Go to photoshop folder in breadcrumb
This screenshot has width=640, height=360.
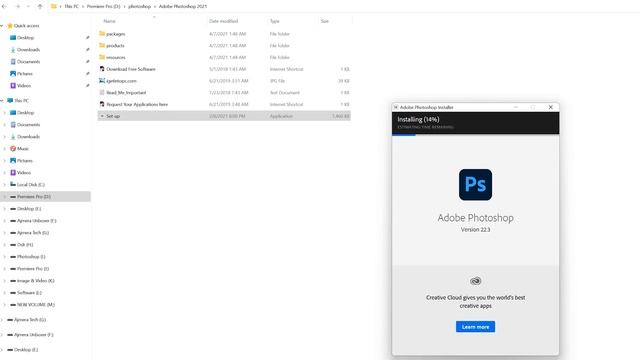tap(140, 6)
